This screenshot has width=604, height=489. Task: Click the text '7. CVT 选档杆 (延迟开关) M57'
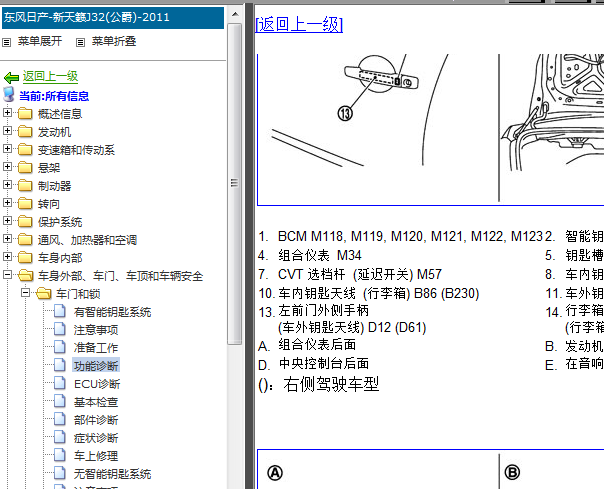[350, 274]
